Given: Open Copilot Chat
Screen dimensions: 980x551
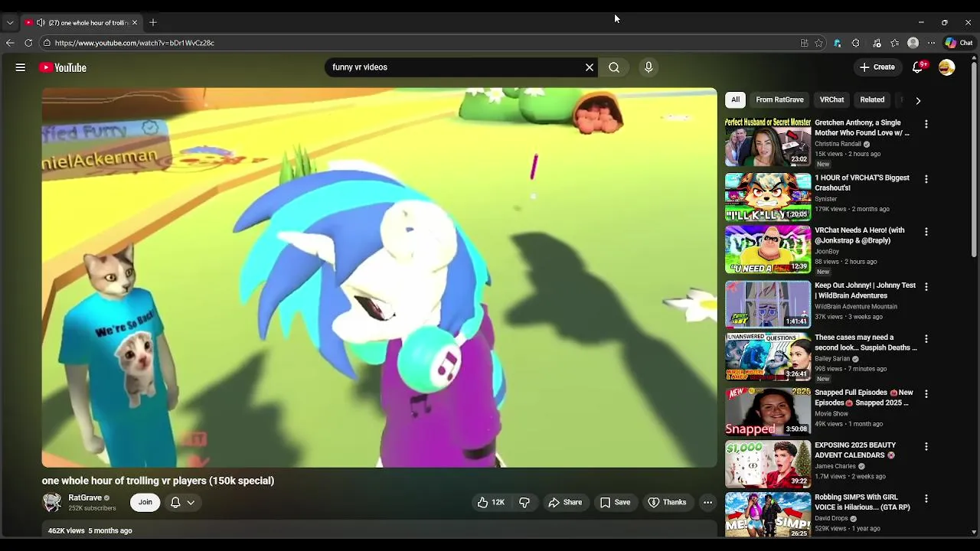Looking at the screenshot, I should coord(959,43).
